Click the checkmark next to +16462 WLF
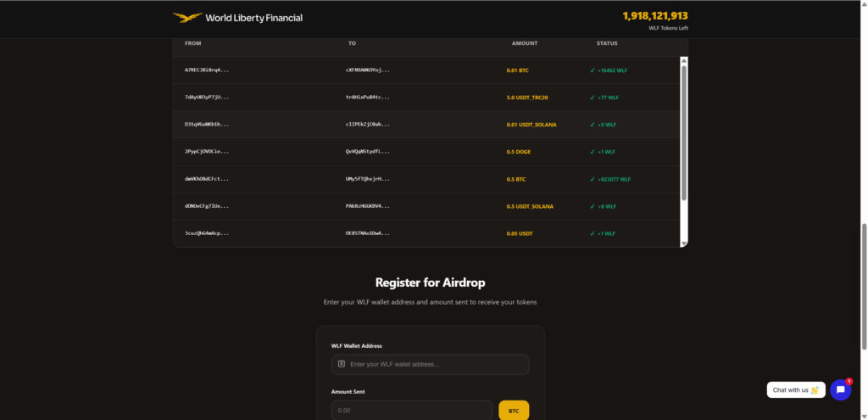868x420 pixels. click(593, 70)
